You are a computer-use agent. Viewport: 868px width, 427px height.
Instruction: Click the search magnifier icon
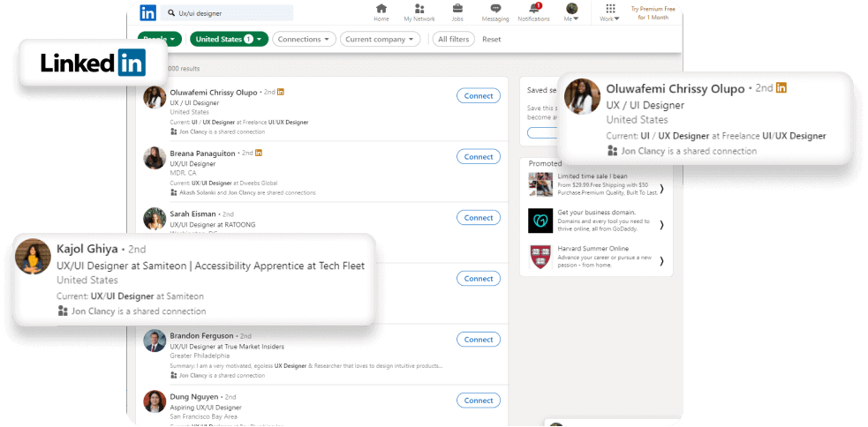171,12
